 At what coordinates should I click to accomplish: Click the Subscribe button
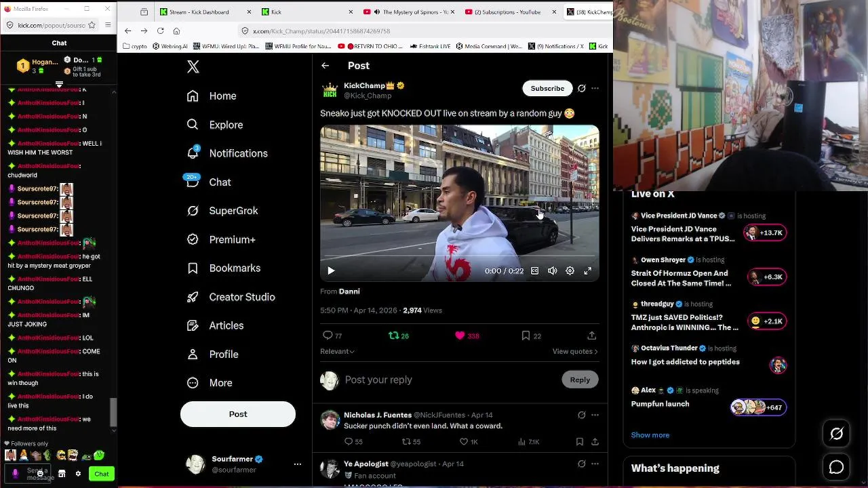[x=547, y=88]
